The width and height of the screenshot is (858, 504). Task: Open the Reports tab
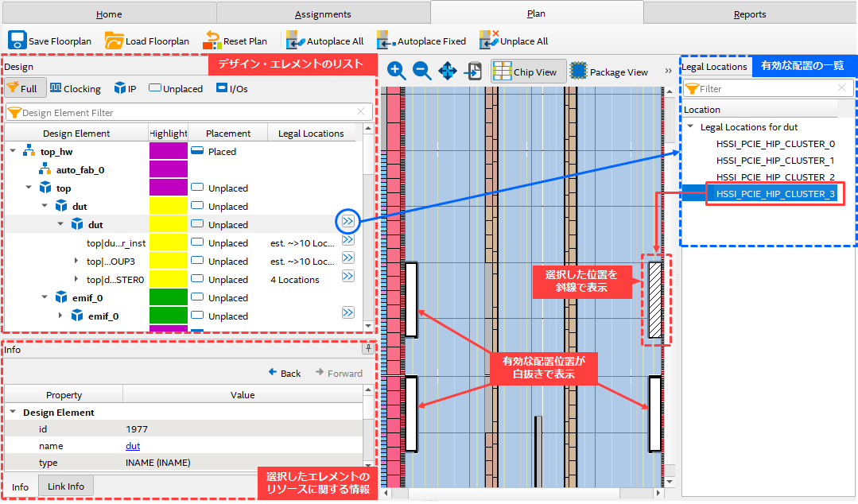click(x=750, y=14)
